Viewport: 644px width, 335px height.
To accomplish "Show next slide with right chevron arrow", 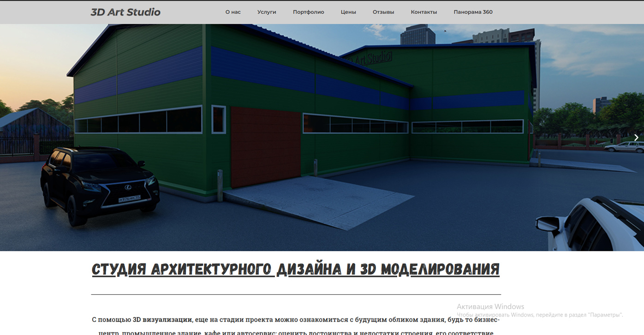I will (x=636, y=138).
